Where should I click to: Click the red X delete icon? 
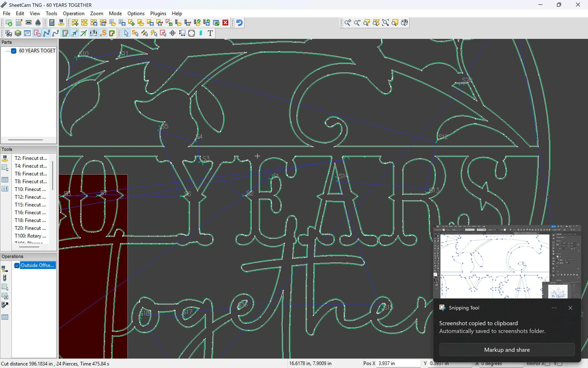tap(225, 23)
